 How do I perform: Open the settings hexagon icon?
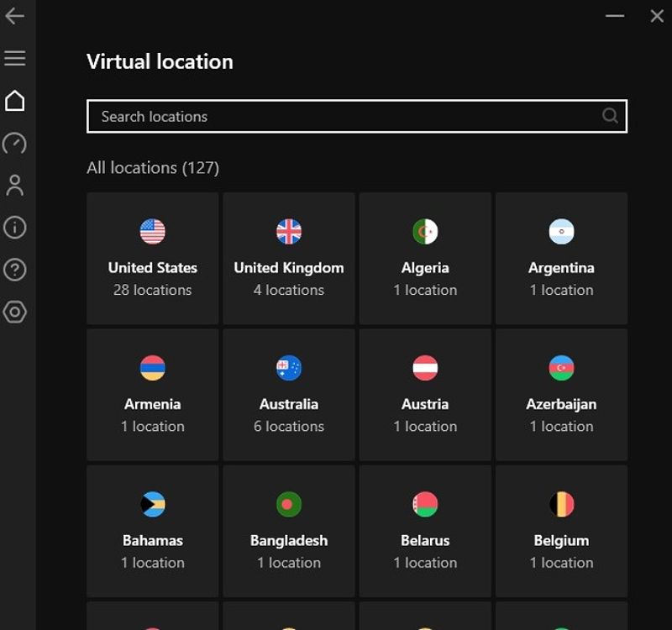[x=14, y=312]
